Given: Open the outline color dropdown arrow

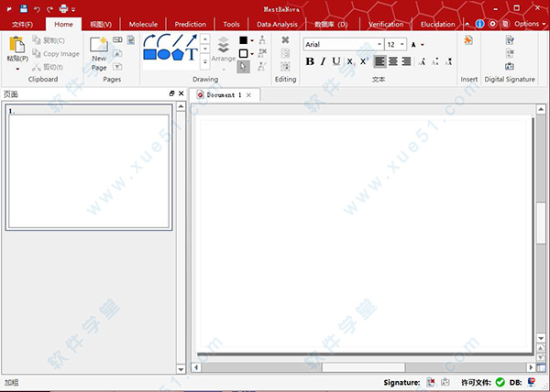Looking at the screenshot, I should 252,54.
